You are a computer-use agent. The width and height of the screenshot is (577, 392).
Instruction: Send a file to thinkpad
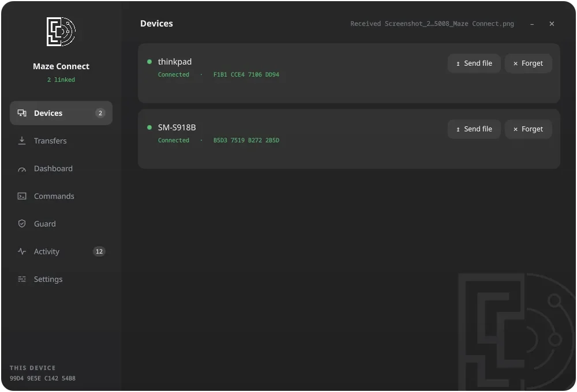(x=474, y=63)
